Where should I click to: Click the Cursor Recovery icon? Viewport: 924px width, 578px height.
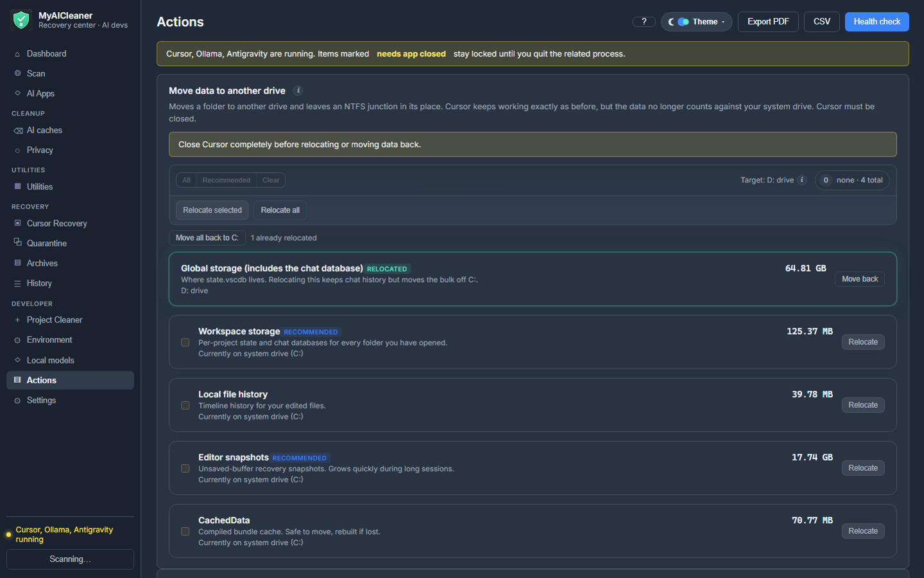coord(17,223)
